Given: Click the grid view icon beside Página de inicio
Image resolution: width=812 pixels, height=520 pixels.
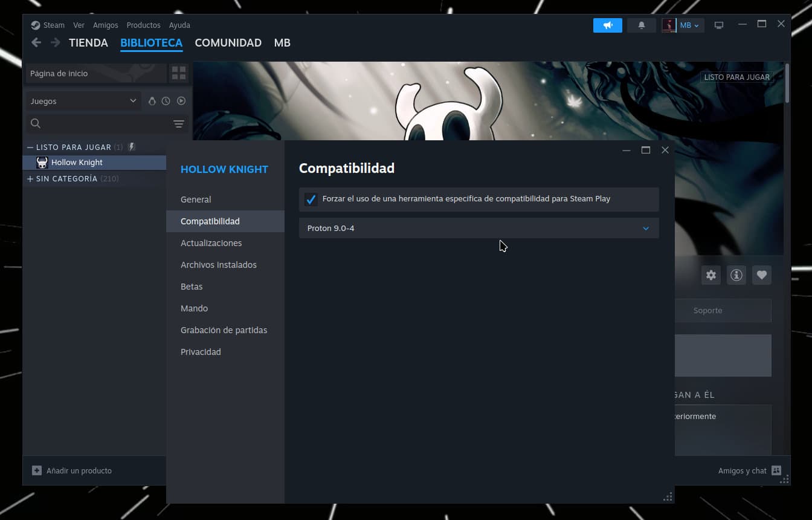Looking at the screenshot, I should (x=179, y=73).
